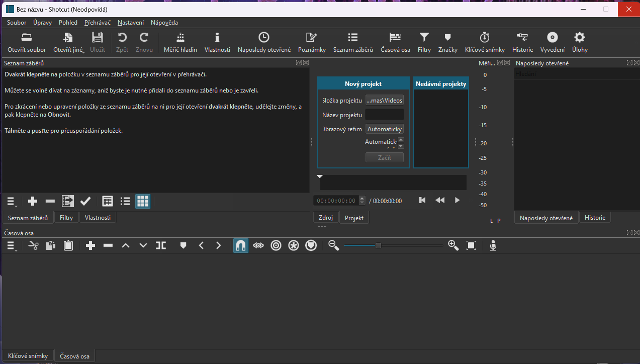
Task: Click the Zpět undo icon
Action: (x=122, y=42)
